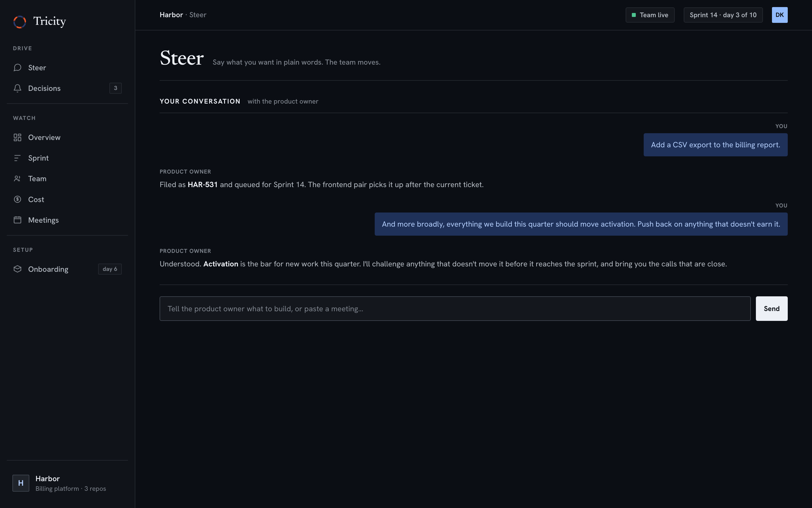Click the message 'Add a CSV export to the billing report.'
The image size is (812, 508).
click(715, 145)
